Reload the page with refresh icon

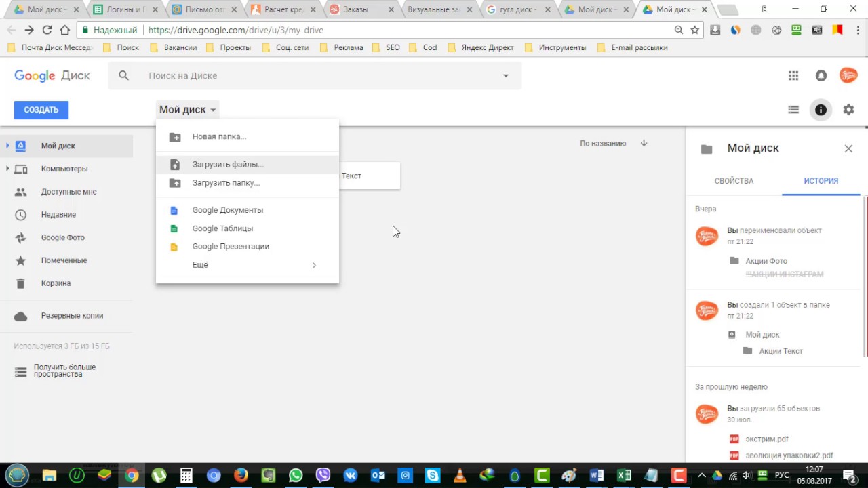tap(47, 30)
